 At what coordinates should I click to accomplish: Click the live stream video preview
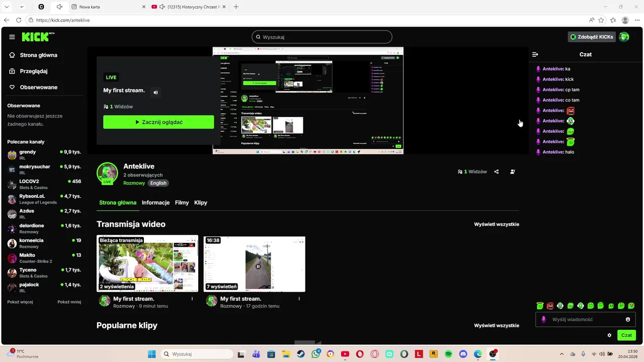pyautogui.click(x=308, y=101)
